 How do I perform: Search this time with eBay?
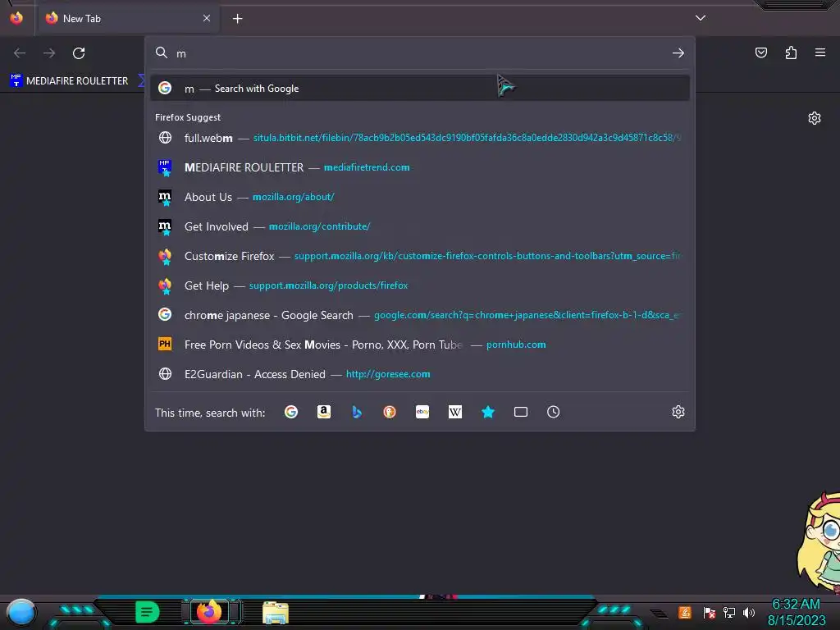(422, 412)
